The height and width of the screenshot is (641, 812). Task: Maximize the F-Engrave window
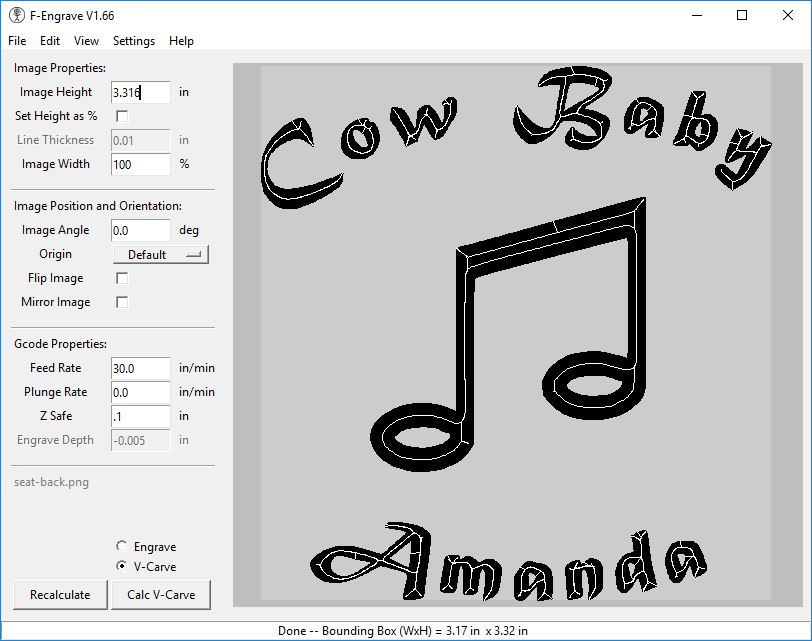point(742,16)
